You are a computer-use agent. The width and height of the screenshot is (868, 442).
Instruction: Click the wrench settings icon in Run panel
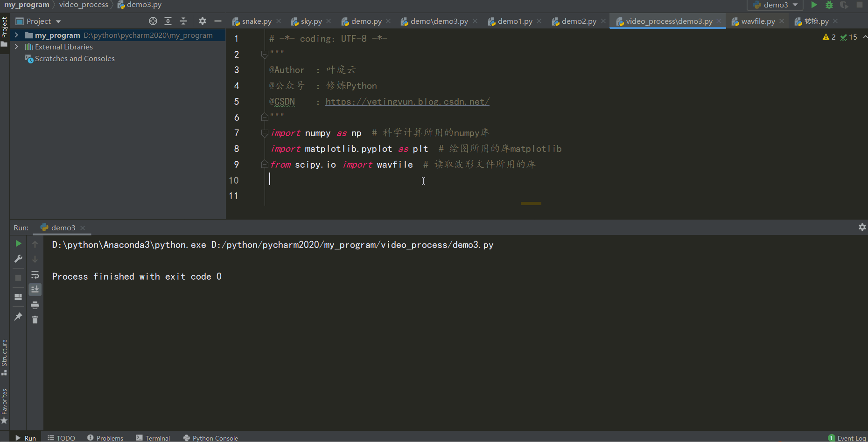tap(18, 259)
